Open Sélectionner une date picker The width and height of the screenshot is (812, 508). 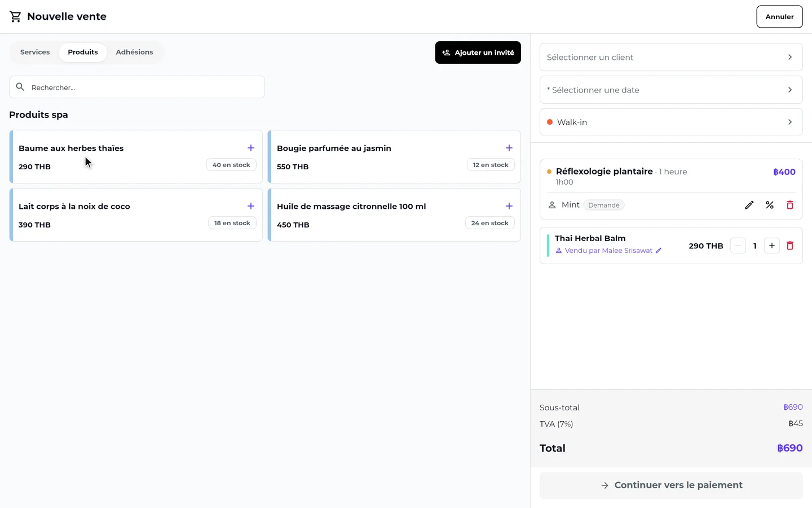pyautogui.click(x=671, y=90)
